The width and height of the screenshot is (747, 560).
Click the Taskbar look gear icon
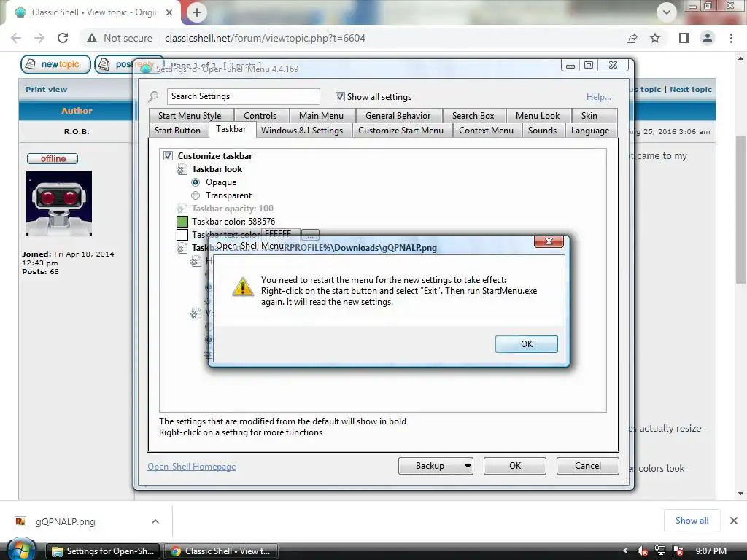click(181, 169)
